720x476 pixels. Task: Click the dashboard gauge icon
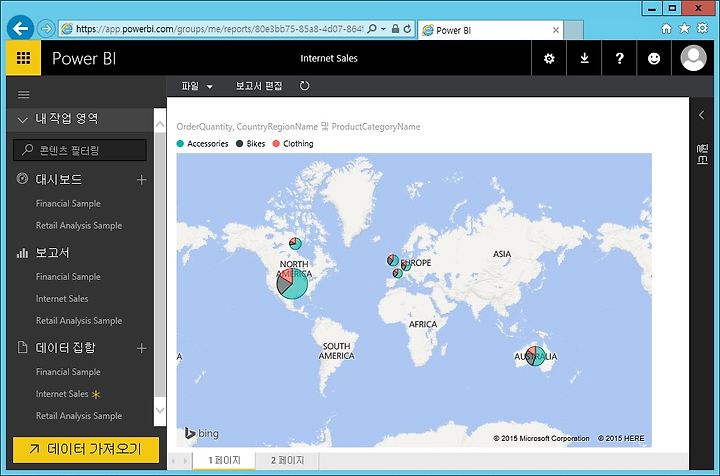22,179
